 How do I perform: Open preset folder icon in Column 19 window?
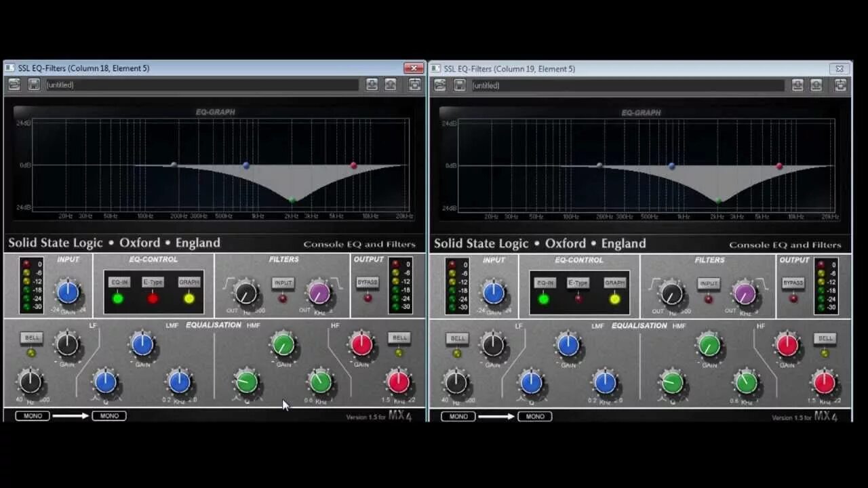[x=440, y=85]
